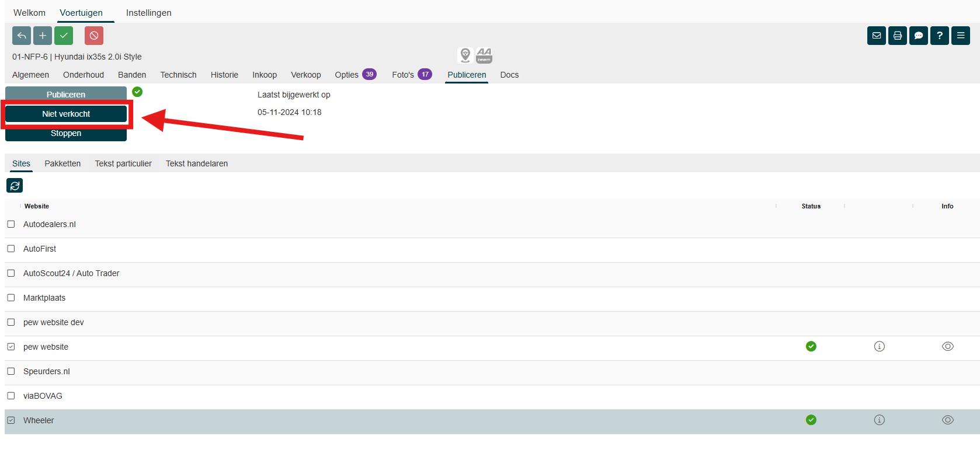The height and width of the screenshot is (453, 980).
Task: Click the back arrow toolbar icon
Action: point(22,36)
